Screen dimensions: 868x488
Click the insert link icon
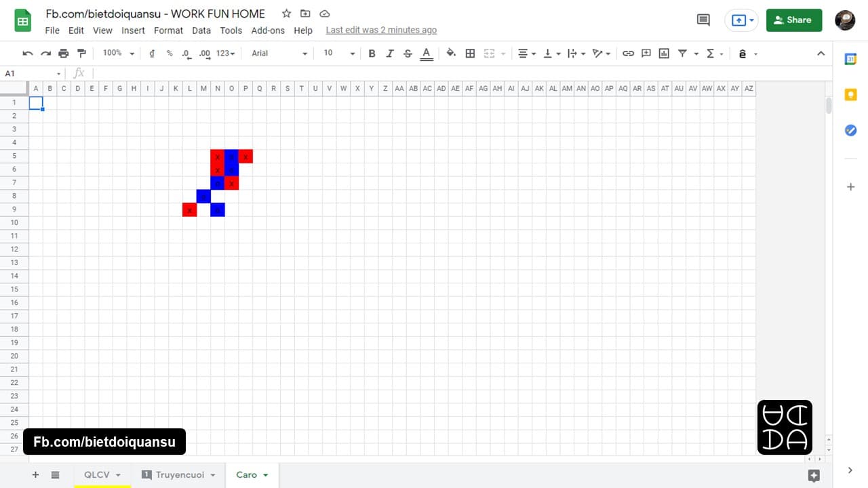click(x=628, y=54)
